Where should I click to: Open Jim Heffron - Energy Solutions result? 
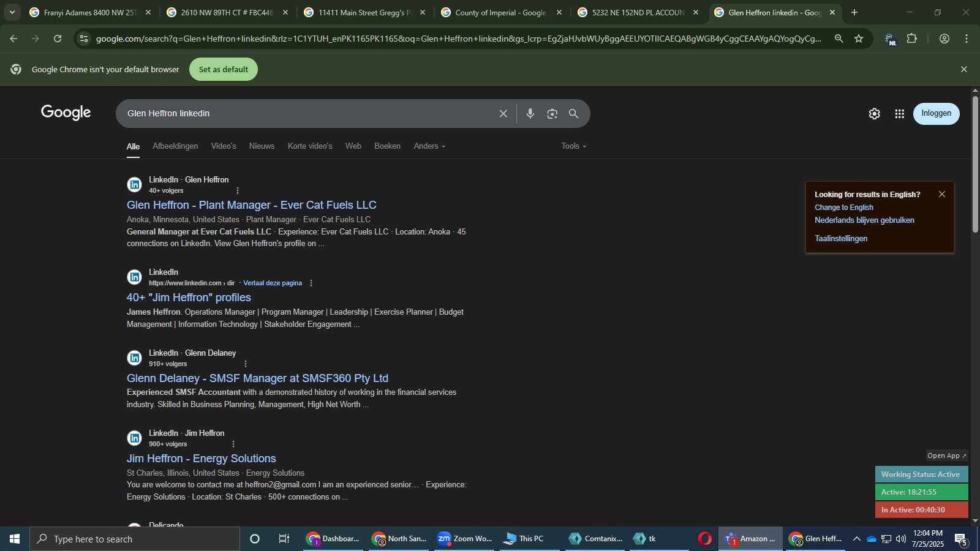(x=201, y=459)
